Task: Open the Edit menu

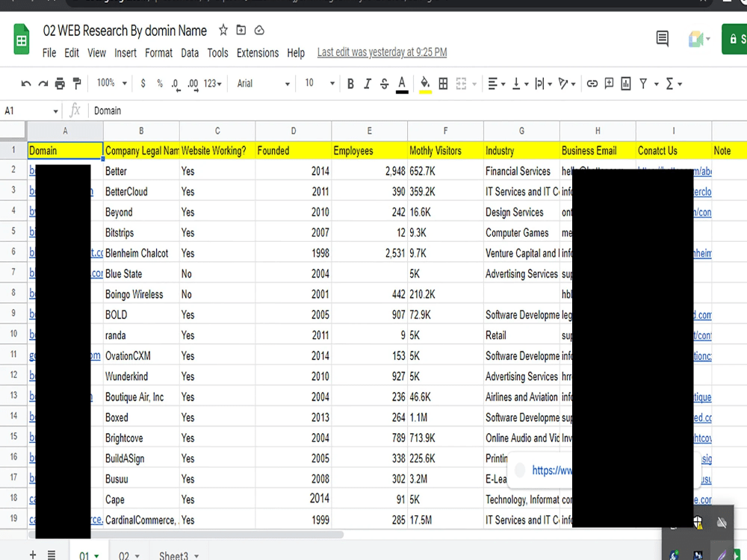Action: tap(72, 53)
